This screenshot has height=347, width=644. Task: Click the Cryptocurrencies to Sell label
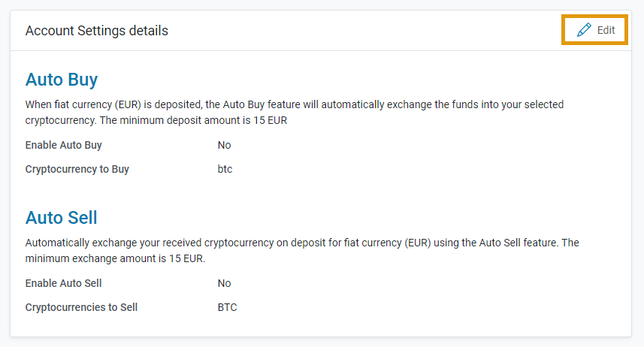pyautogui.click(x=81, y=307)
